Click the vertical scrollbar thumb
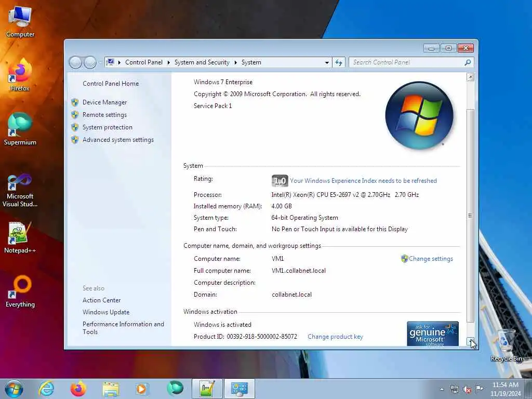532x399 pixels. pos(470,216)
